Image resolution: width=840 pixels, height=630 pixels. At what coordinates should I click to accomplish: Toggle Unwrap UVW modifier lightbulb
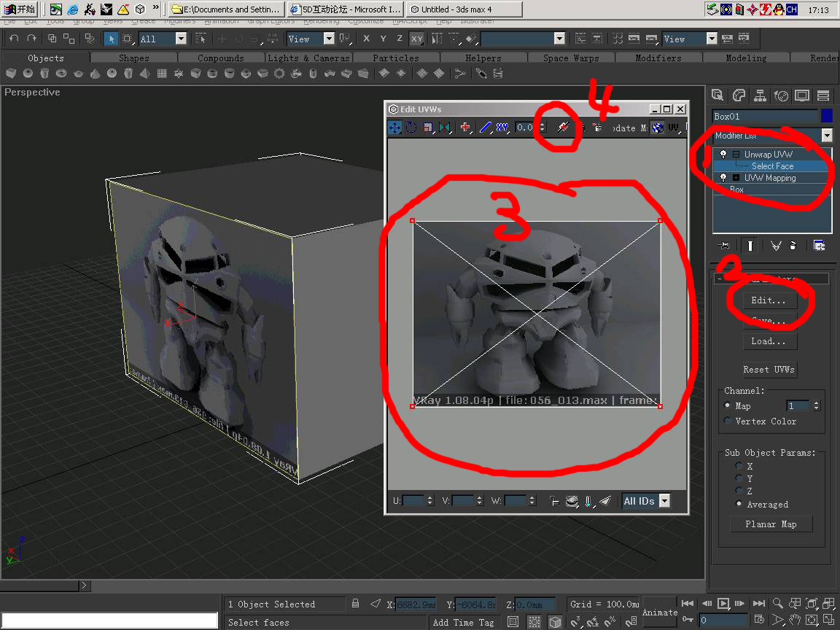pyautogui.click(x=723, y=155)
